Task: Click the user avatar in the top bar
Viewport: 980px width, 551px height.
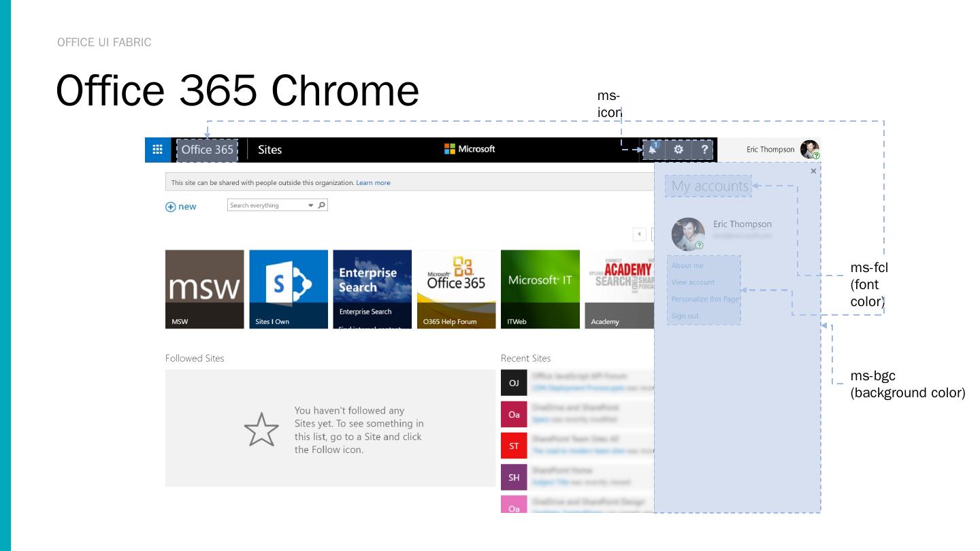Action: 810,150
